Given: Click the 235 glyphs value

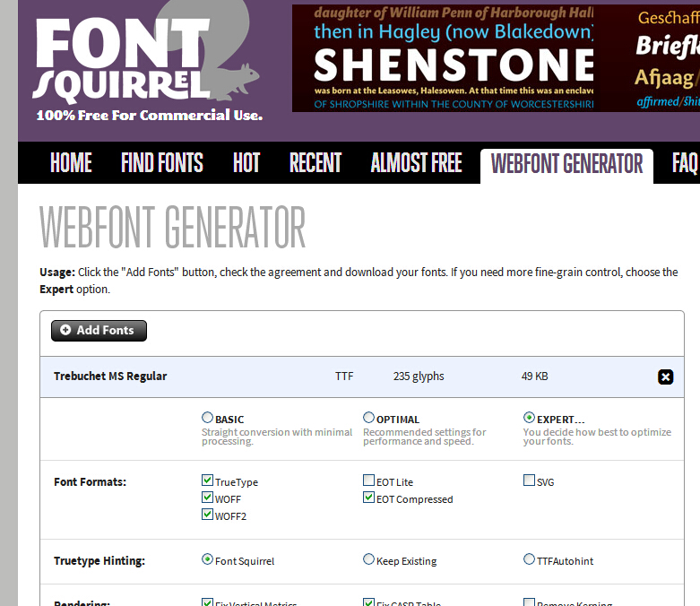Looking at the screenshot, I should [x=419, y=377].
